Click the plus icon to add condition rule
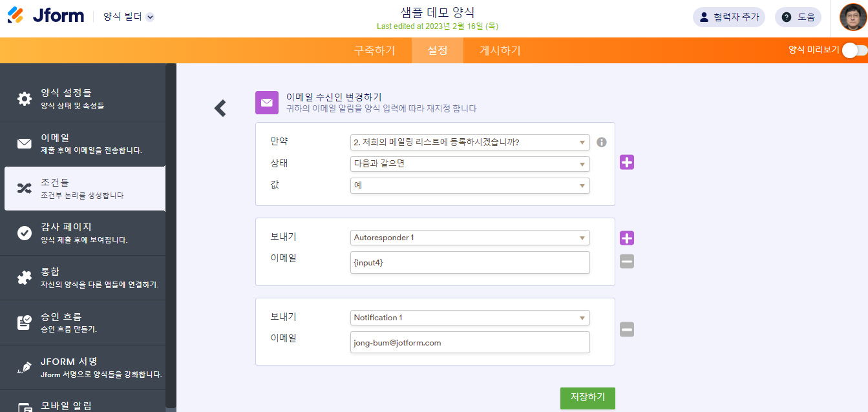Screen dimensions: 868x412 click(627, 162)
